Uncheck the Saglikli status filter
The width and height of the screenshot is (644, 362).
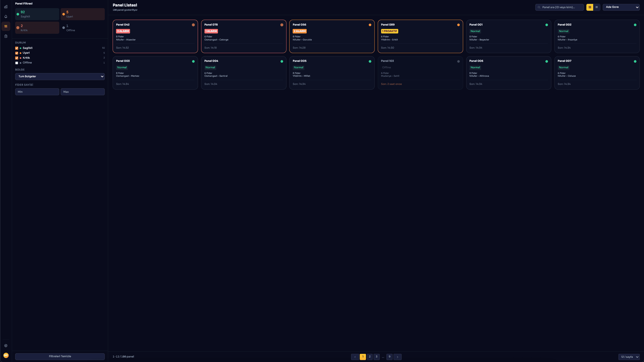tap(16, 48)
